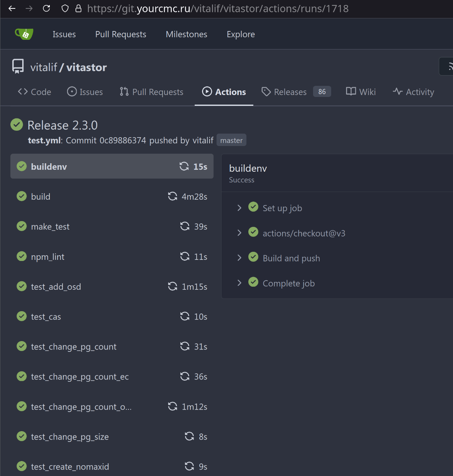Click rerun icon on npm_lint job
The image size is (453, 476).
(185, 256)
